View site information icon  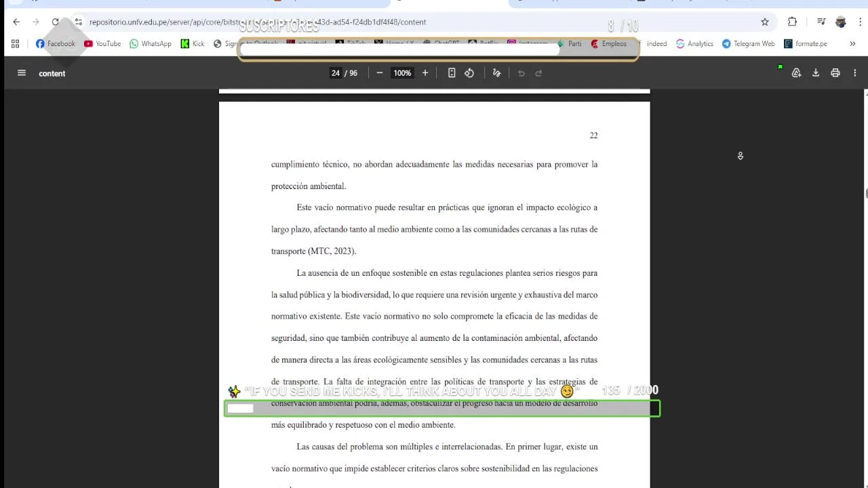(79, 22)
